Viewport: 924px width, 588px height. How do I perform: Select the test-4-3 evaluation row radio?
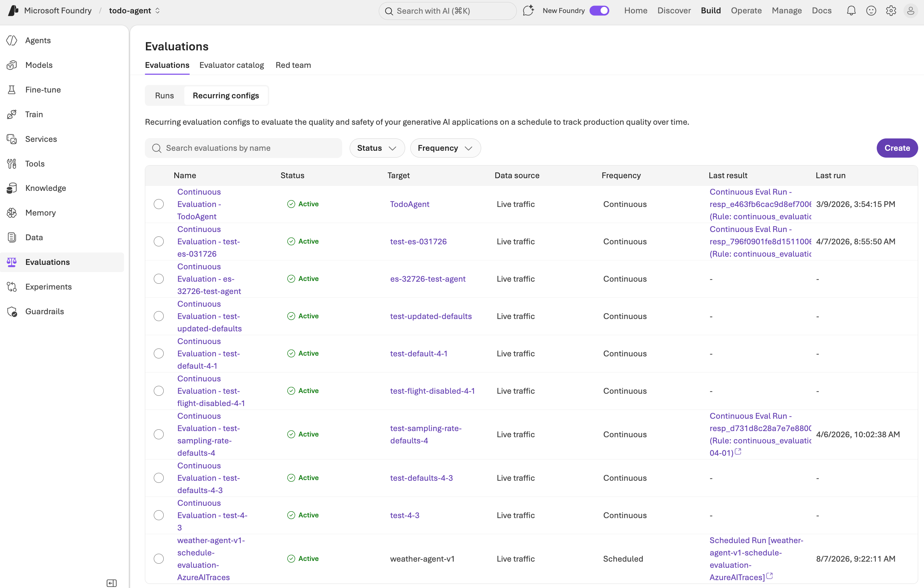click(159, 515)
